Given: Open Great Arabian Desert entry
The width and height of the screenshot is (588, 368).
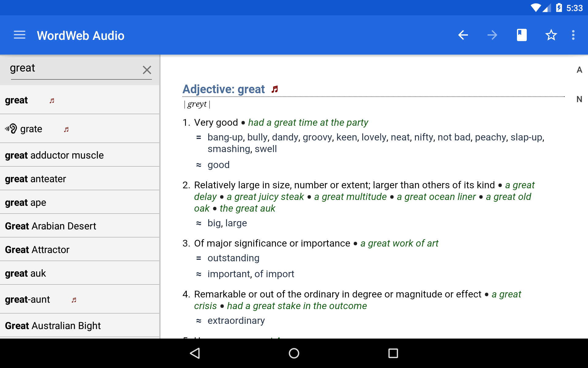Looking at the screenshot, I should pos(80,226).
